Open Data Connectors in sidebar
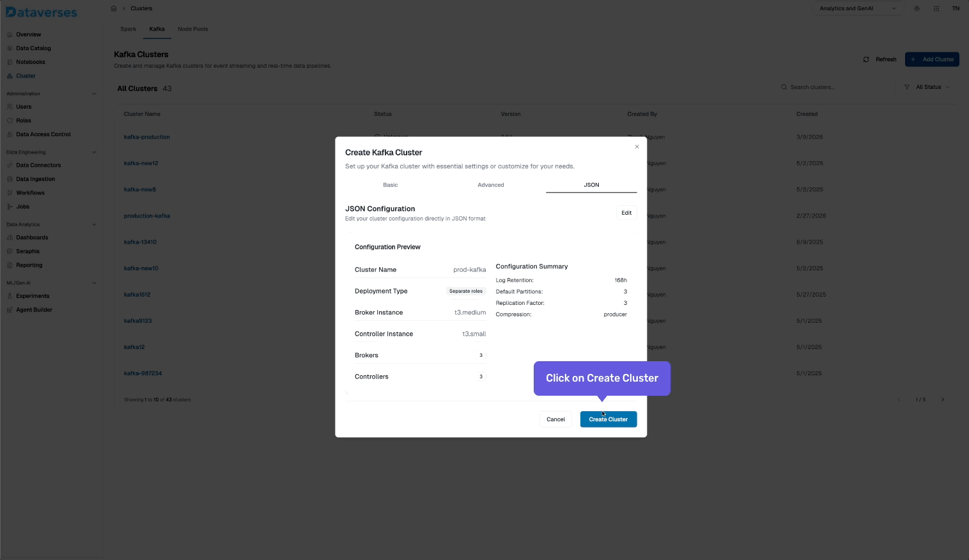Screen dimensions: 969x560 [x=38, y=165]
